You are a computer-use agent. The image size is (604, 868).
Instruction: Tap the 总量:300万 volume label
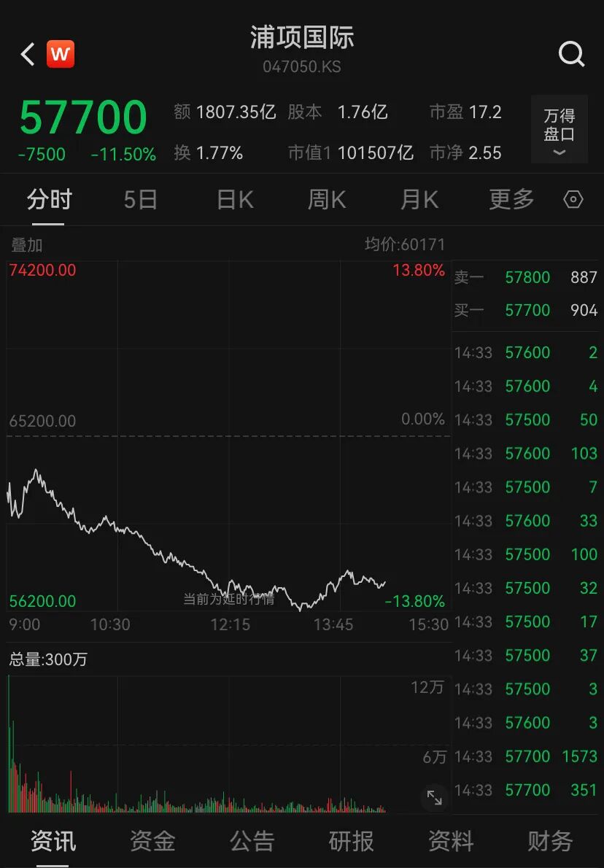pyautogui.click(x=48, y=659)
